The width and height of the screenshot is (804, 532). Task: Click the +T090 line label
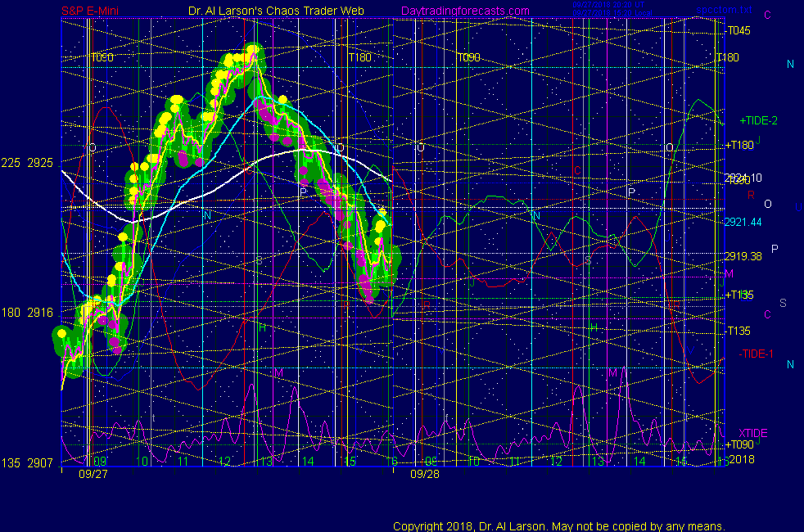tap(739, 444)
